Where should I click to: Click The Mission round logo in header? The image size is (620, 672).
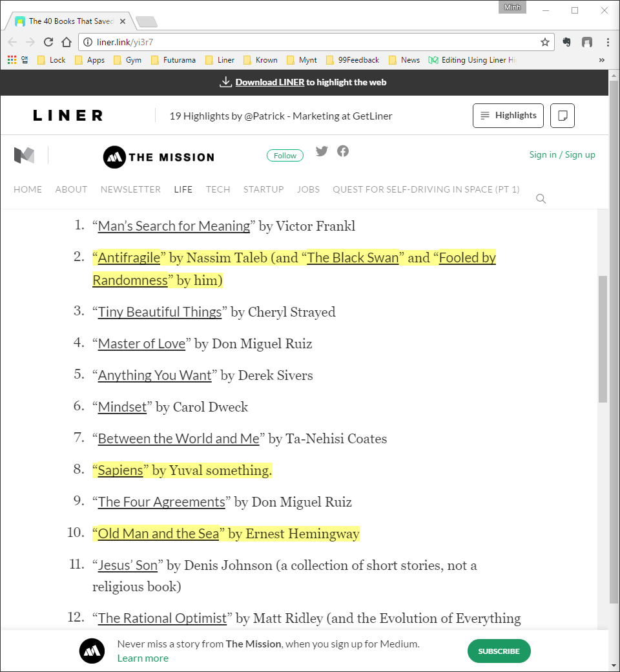114,157
